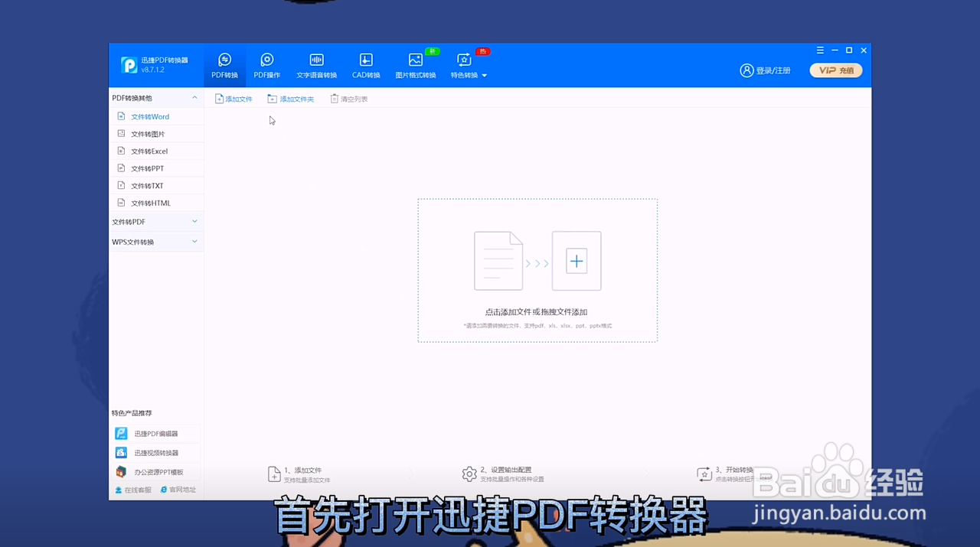Image resolution: width=980 pixels, height=547 pixels.
Task: Click the 设置输出配置 gear icon
Action: coord(469,473)
